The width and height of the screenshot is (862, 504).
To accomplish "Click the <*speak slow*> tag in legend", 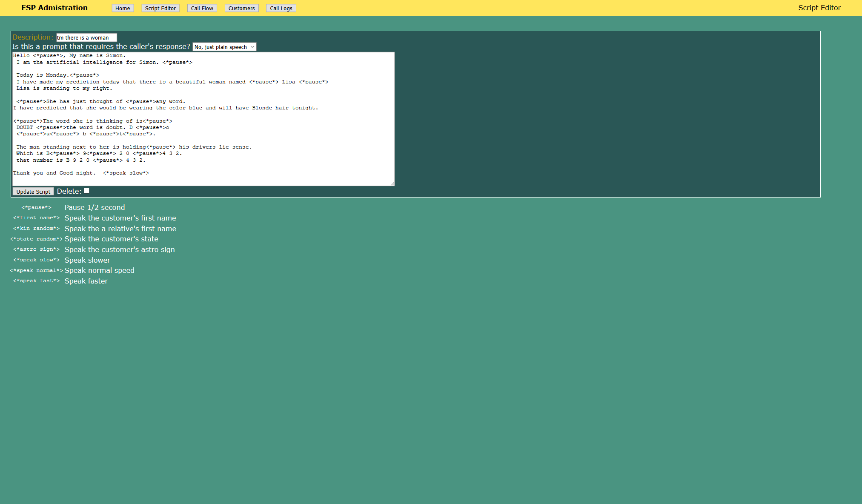I will tap(37, 260).
